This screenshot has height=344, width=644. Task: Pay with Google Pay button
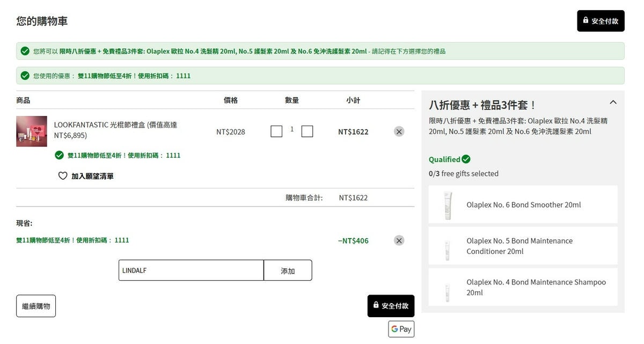[401, 329]
